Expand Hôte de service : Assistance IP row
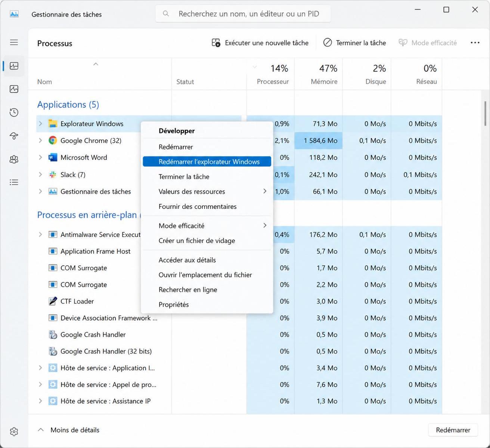 point(40,401)
